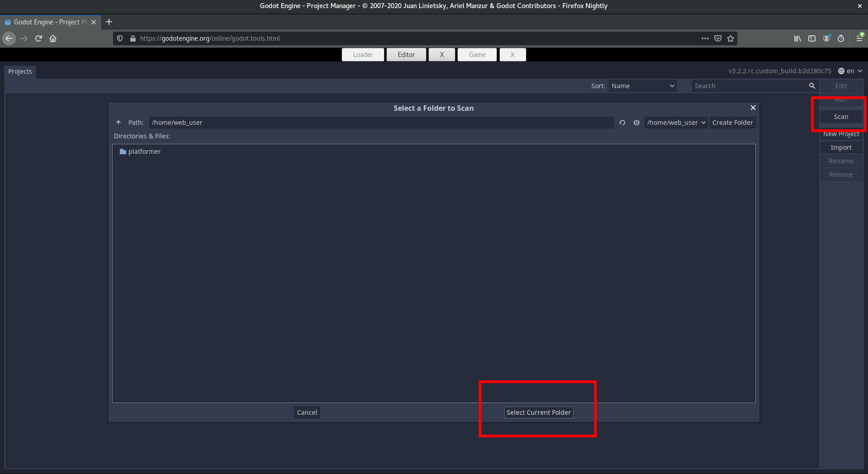Open the Sort by Name dropdown

tap(642, 86)
